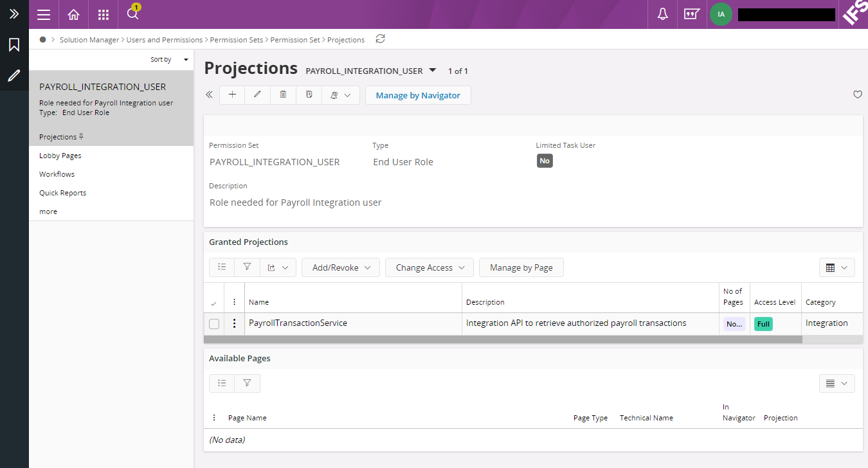Select the PayrollTransactionService row checkbox

click(x=214, y=323)
